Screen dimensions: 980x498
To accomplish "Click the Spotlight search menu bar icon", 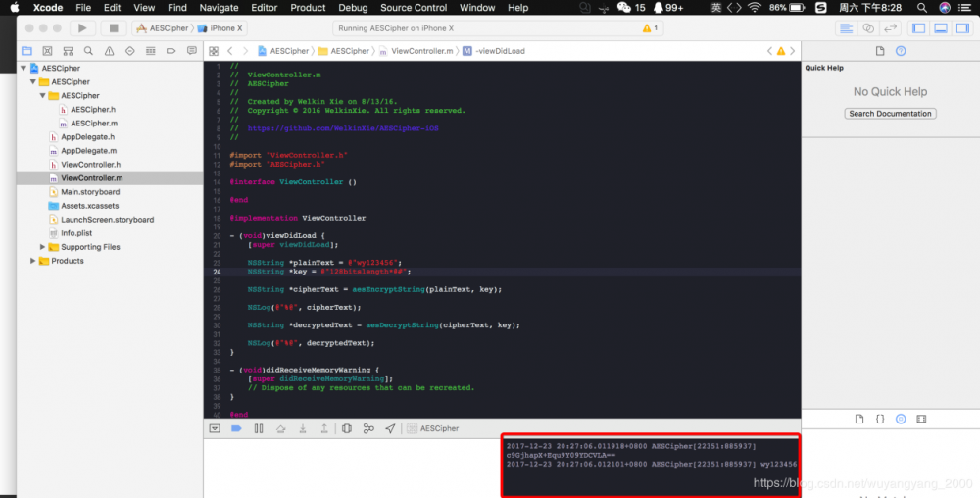I will (x=922, y=8).
